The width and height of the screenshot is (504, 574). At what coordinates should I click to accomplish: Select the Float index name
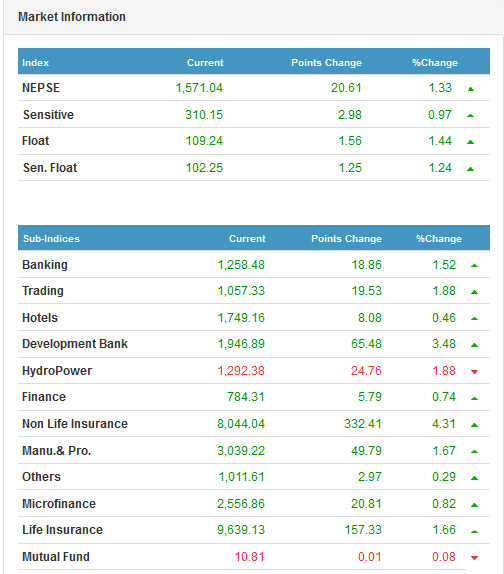point(36,141)
